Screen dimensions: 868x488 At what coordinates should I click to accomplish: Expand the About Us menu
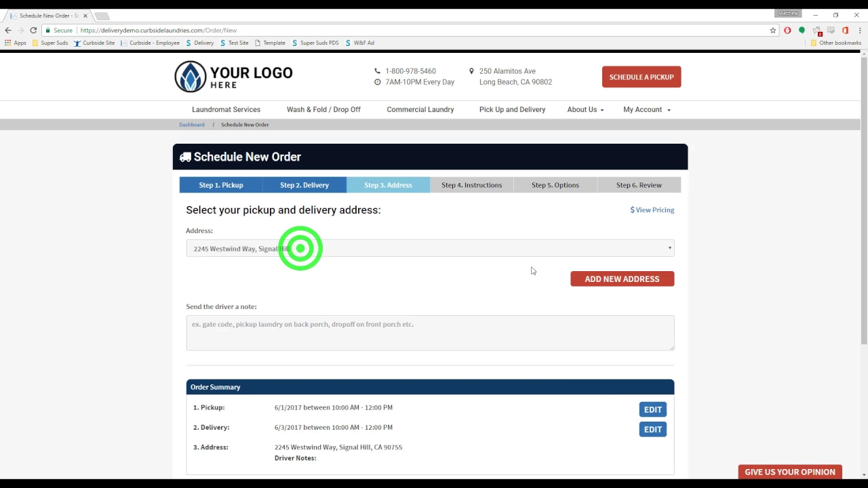click(585, 109)
